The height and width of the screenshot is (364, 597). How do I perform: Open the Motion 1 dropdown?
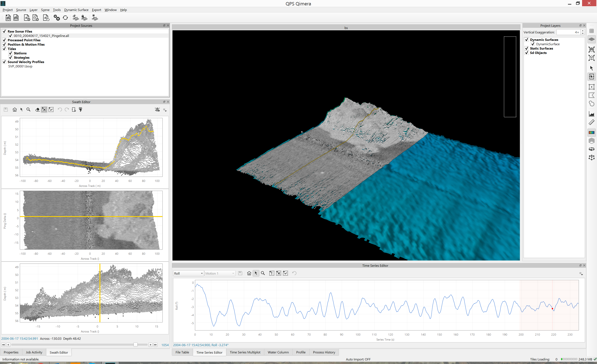pyautogui.click(x=220, y=273)
